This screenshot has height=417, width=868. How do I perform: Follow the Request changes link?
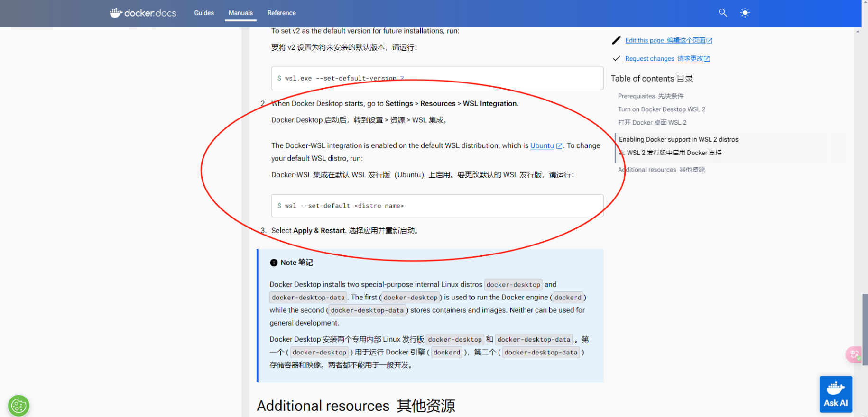pos(667,59)
